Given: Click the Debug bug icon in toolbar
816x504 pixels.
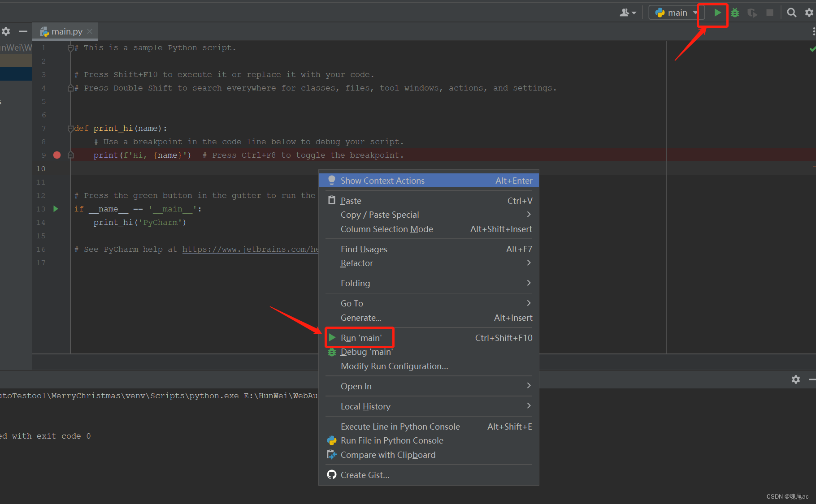Looking at the screenshot, I should [x=735, y=13].
